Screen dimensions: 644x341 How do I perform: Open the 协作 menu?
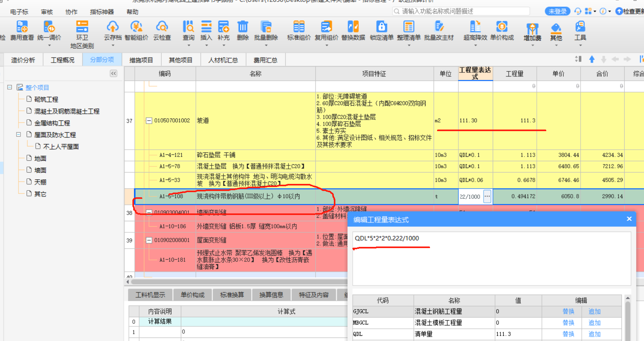coord(71,12)
